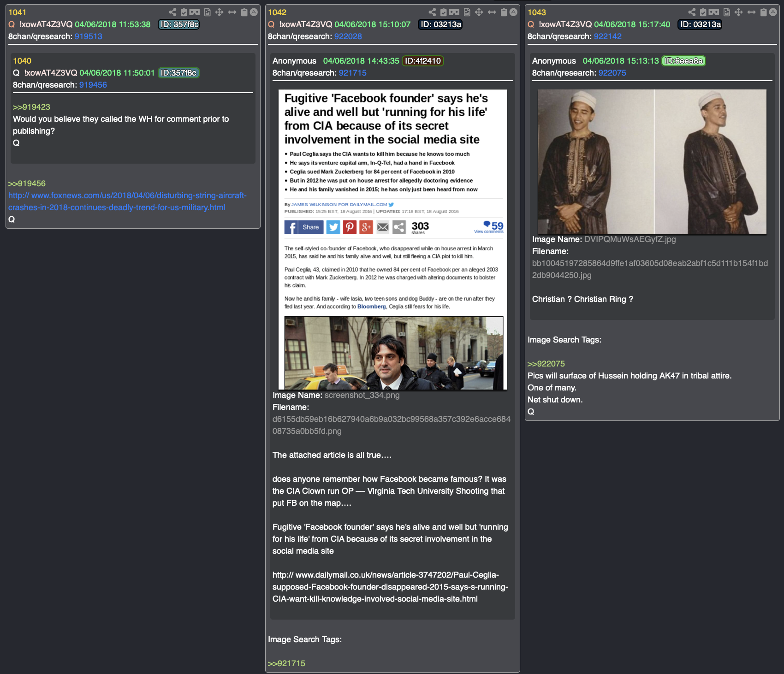Open 8chan thread link 922075
Screen dimensions: 784x674
pos(612,73)
